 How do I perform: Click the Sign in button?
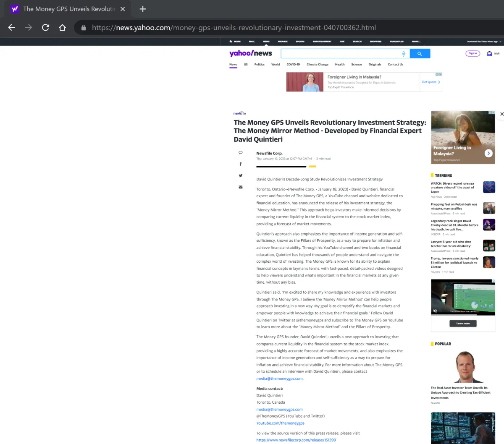473,53
